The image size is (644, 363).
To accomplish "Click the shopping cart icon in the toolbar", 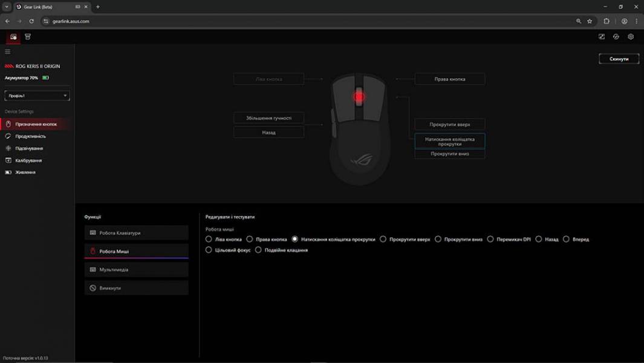I will [x=27, y=36].
